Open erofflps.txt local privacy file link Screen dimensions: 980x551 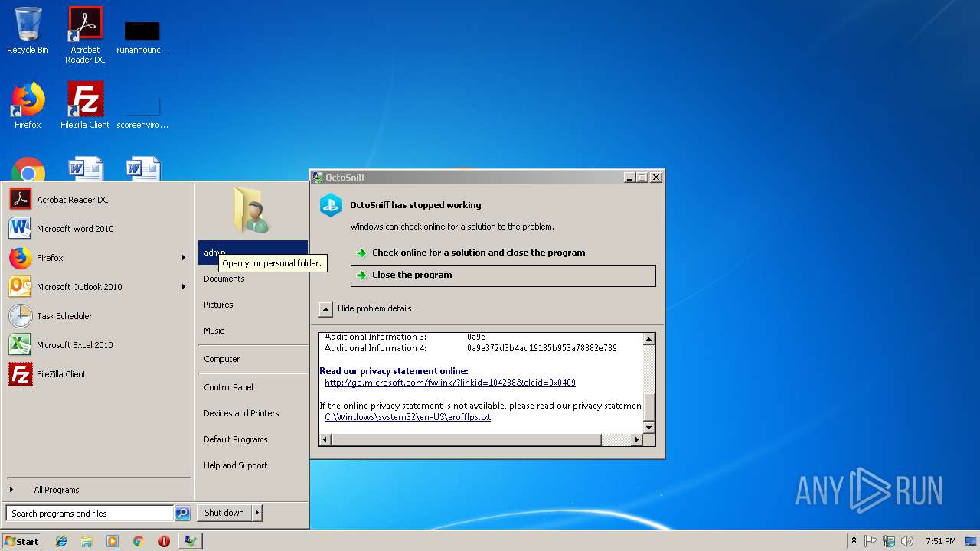[x=407, y=417]
